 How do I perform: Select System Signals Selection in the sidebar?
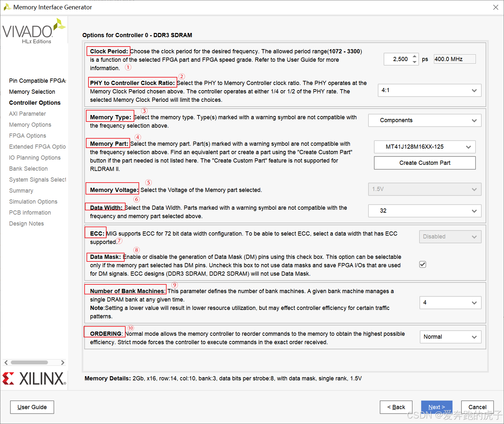[37, 180]
